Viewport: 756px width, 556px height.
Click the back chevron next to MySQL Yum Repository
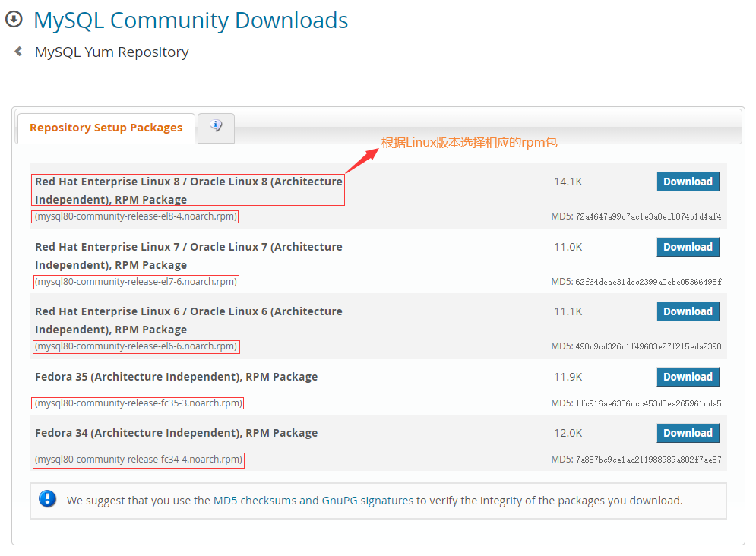(17, 52)
